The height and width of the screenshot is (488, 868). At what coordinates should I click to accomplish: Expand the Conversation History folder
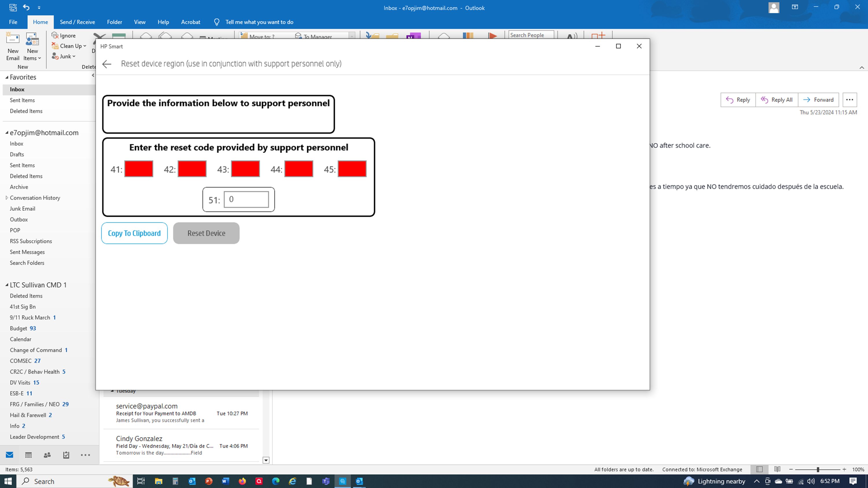click(x=7, y=198)
